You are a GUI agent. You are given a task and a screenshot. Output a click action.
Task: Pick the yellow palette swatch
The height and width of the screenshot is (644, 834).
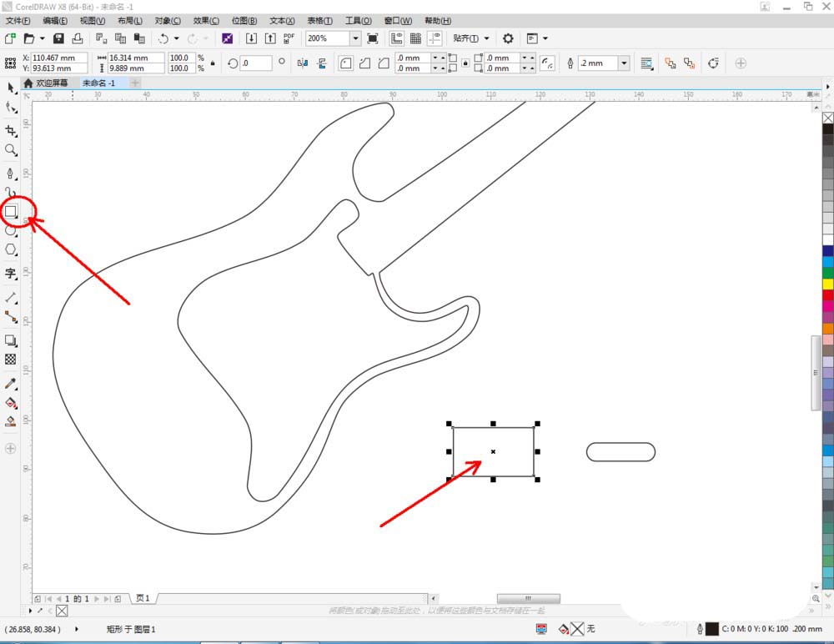[x=828, y=284]
